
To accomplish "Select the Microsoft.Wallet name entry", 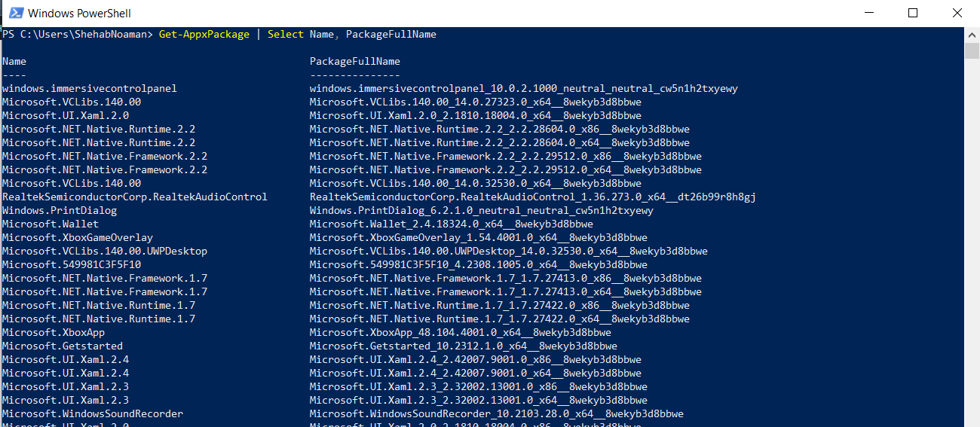I will point(51,224).
